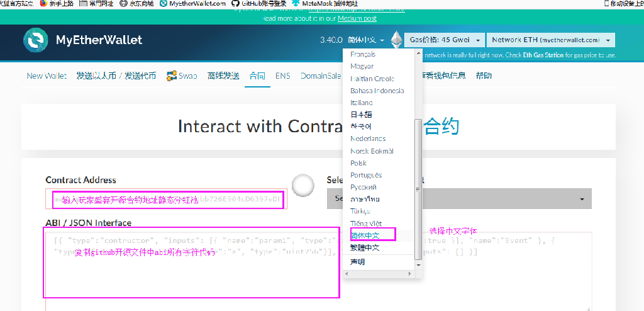The image size is (644, 311).
Task: Open the 简体中文 language dropdown
Action: tap(366, 40)
